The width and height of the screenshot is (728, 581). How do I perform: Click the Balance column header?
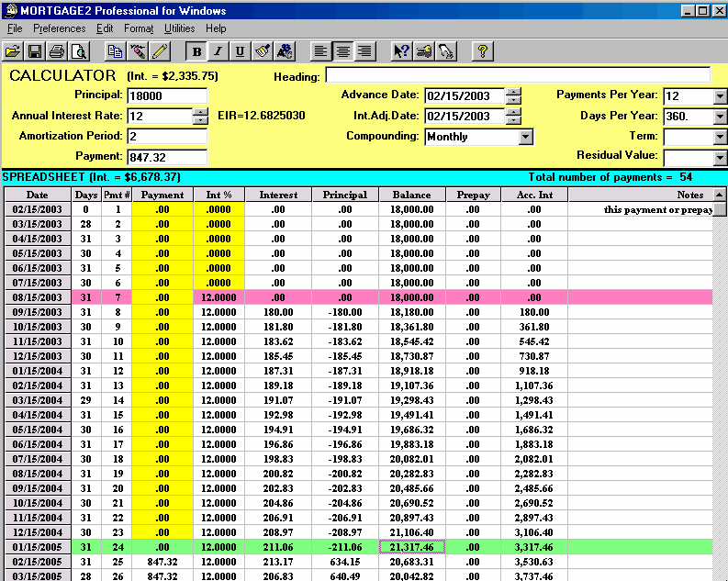click(411, 195)
